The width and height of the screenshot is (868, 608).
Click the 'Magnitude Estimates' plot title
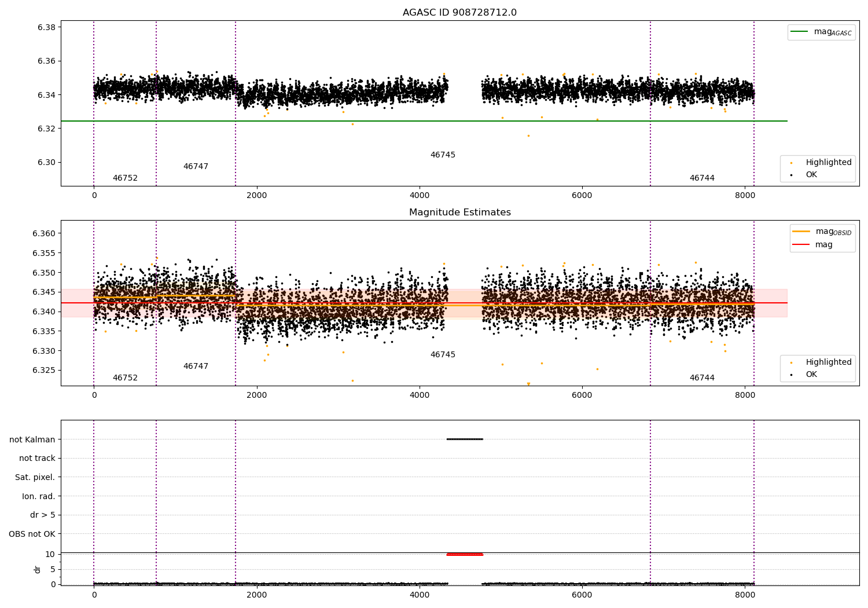click(459, 213)
